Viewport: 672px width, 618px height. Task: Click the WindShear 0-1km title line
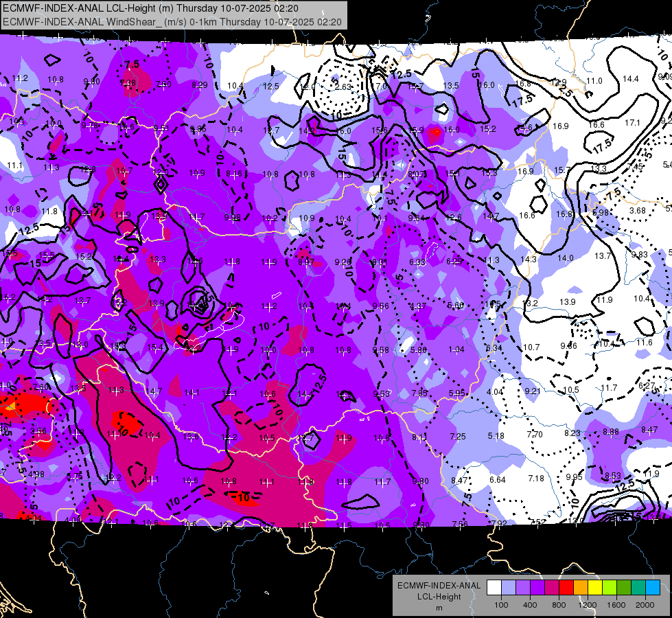click(x=172, y=22)
